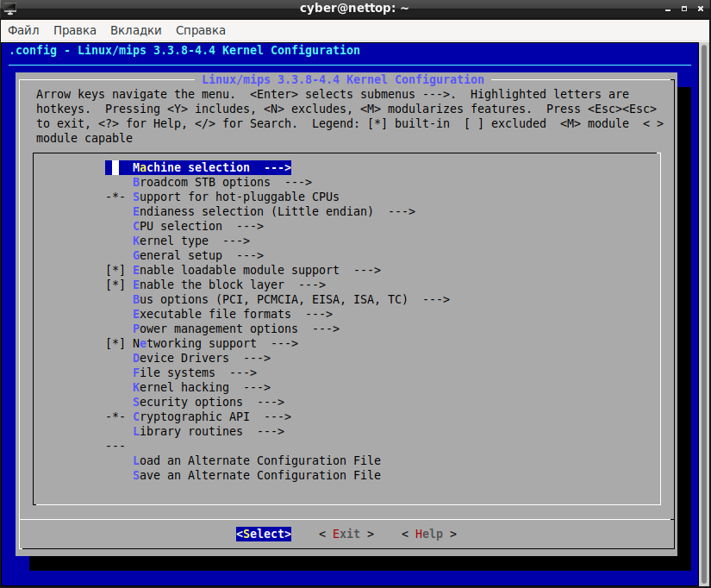Open General setup submenu
This screenshot has width=711, height=588.
coord(198,255)
